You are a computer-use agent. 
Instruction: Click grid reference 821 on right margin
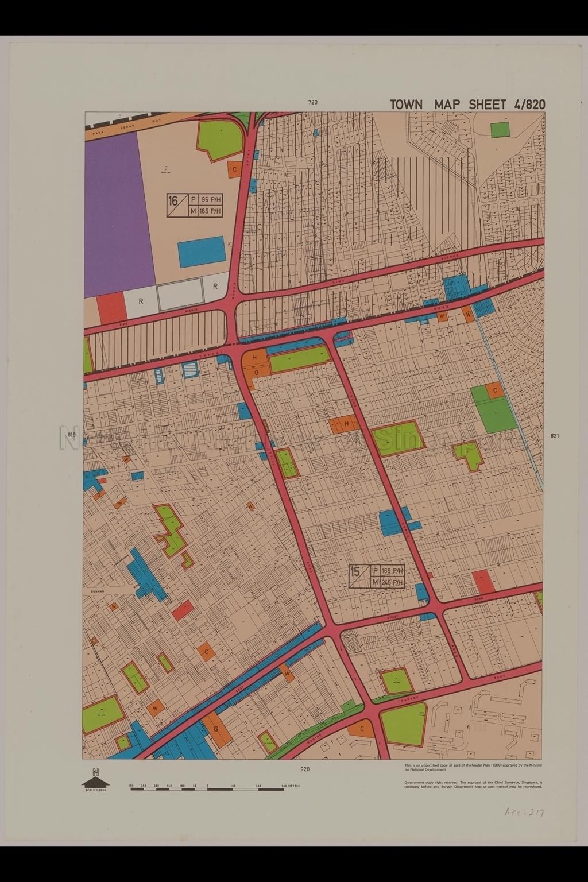click(555, 436)
